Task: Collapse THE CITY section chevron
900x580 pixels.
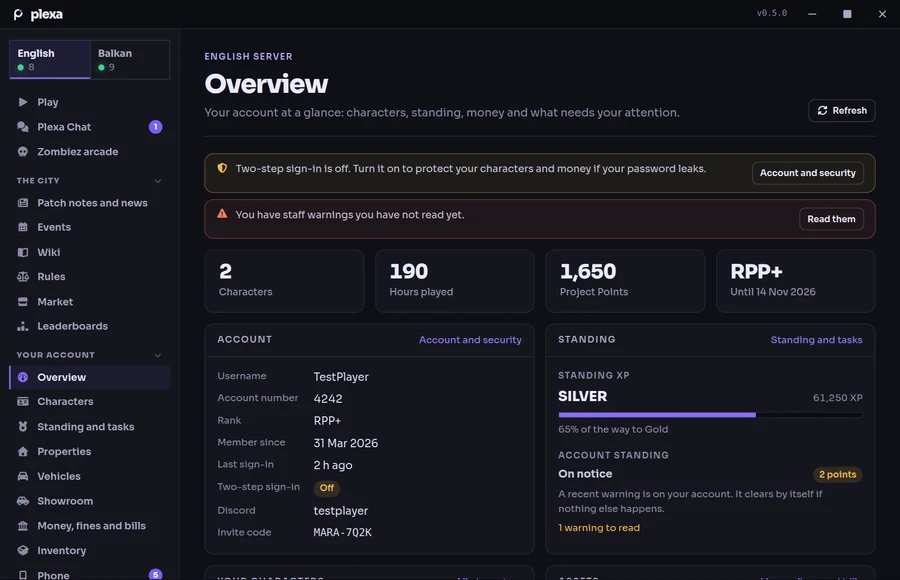Action: [x=158, y=181]
